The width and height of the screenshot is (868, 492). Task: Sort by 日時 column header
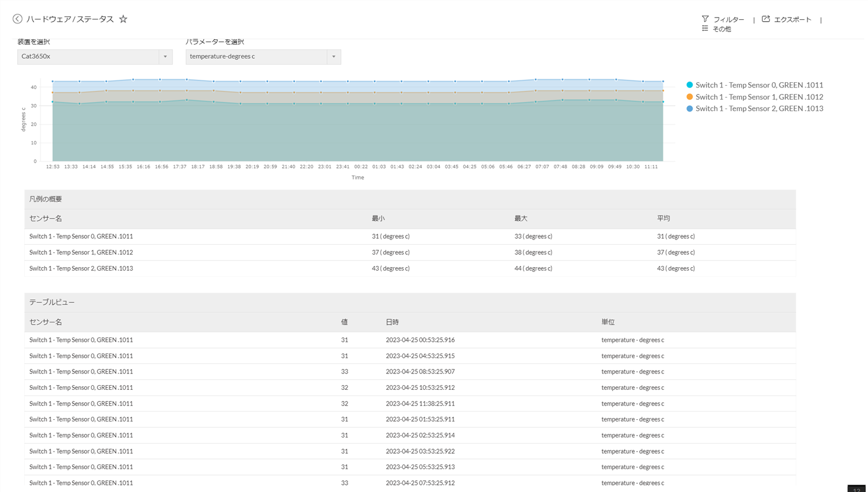pos(392,322)
